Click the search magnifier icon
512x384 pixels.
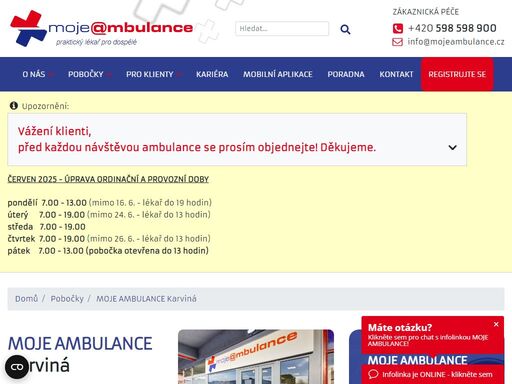point(345,29)
